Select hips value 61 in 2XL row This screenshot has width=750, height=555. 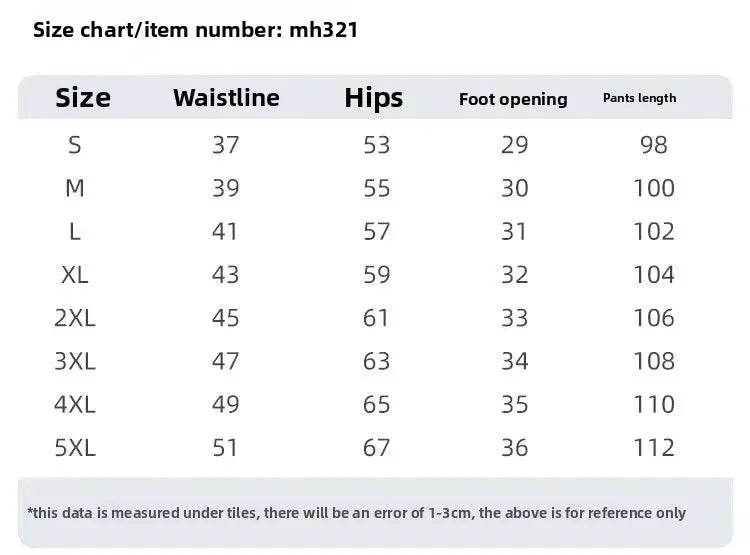point(376,318)
